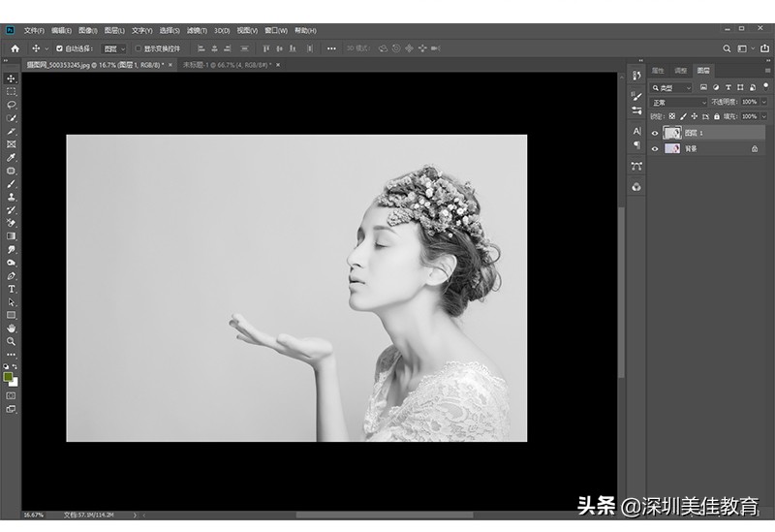Viewport: 775px width, 532px height.
Task: Select the Eraser tool
Action: coord(11,223)
